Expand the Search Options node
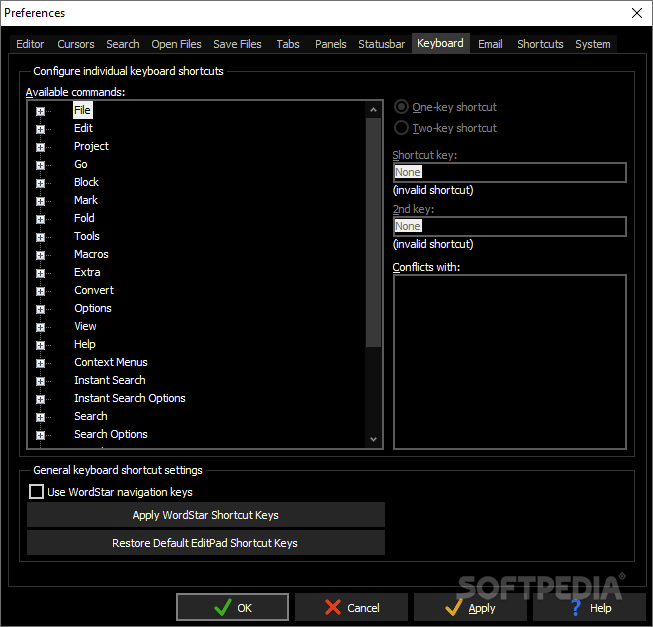 point(40,435)
